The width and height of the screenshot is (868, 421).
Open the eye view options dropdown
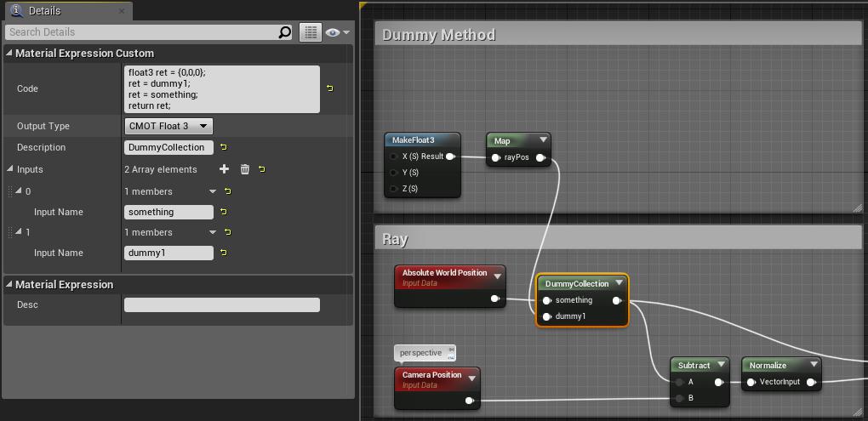(338, 32)
